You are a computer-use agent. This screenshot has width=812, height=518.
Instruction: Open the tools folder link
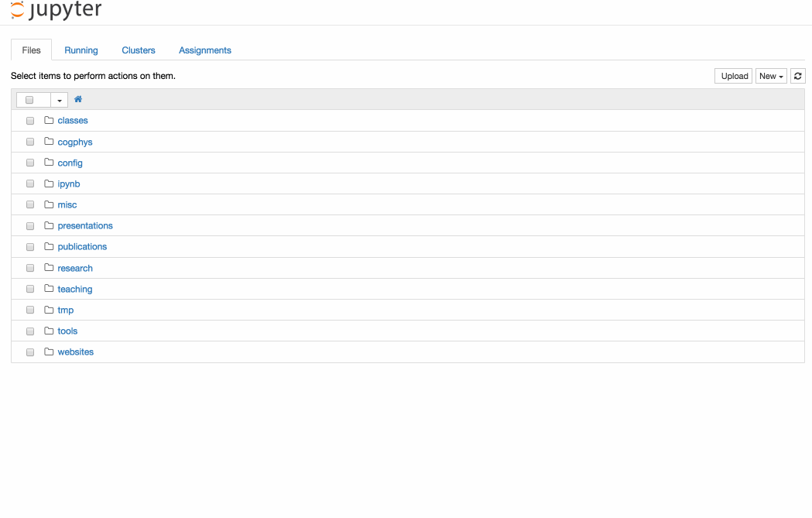coord(67,331)
